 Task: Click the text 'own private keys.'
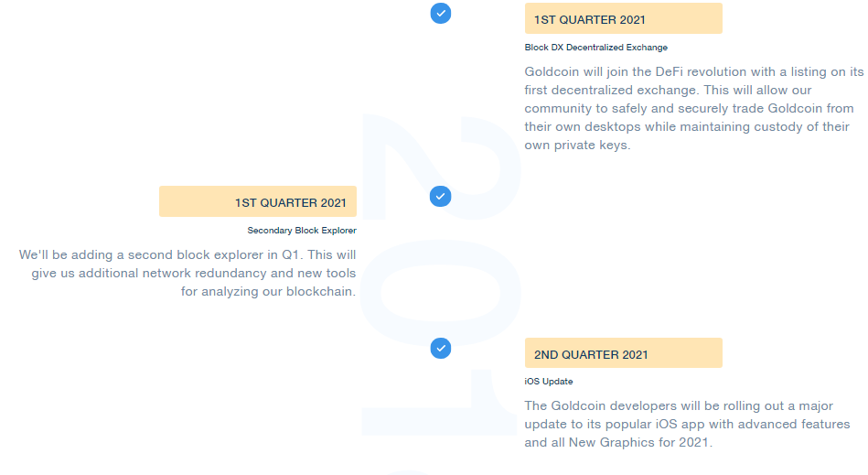pos(577,145)
